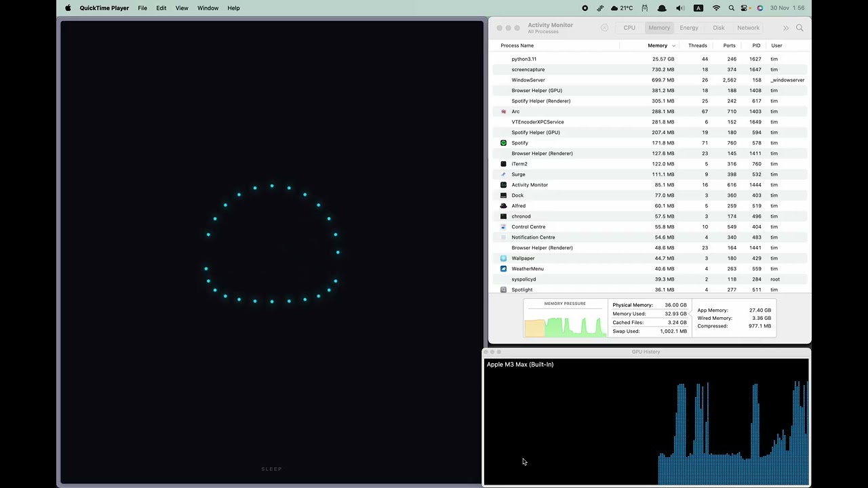Open the Window menu
This screenshot has width=868, height=488.
[x=208, y=8]
